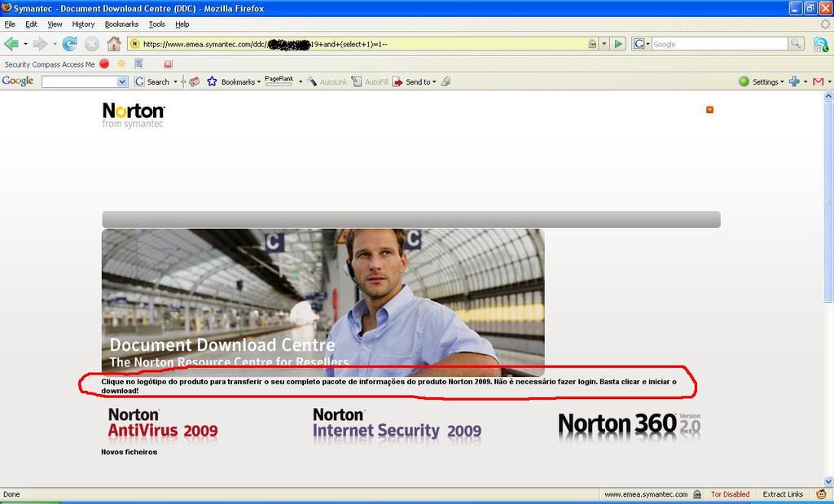Open the PageRank dropdown
The height and width of the screenshot is (504, 834).
301,82
